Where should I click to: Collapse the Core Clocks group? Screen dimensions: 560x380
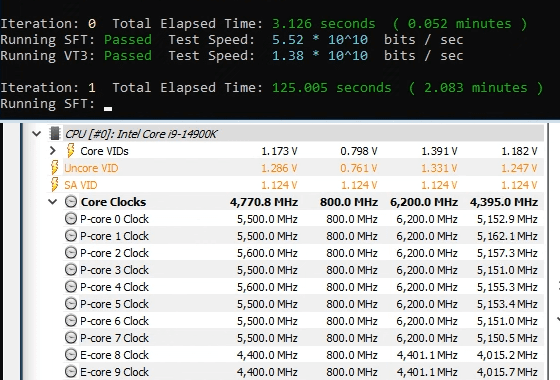(x=52, y=202)
